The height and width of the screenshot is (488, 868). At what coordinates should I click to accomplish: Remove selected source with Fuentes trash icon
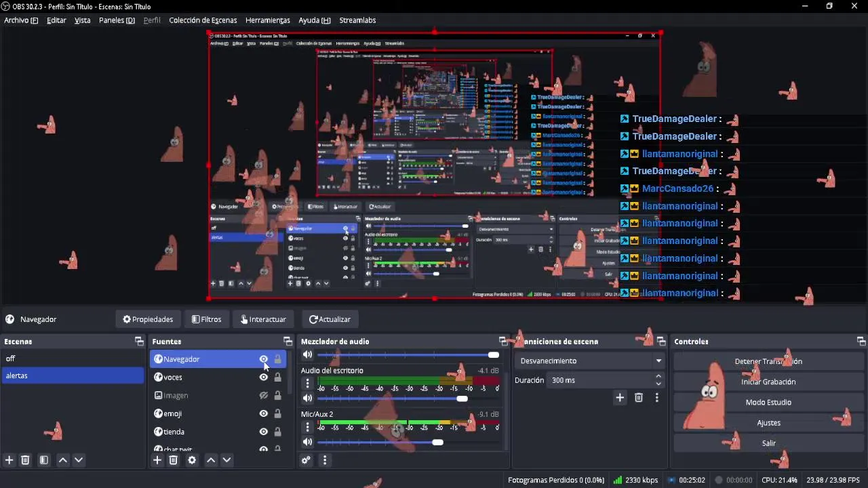(x=174, y=460)
